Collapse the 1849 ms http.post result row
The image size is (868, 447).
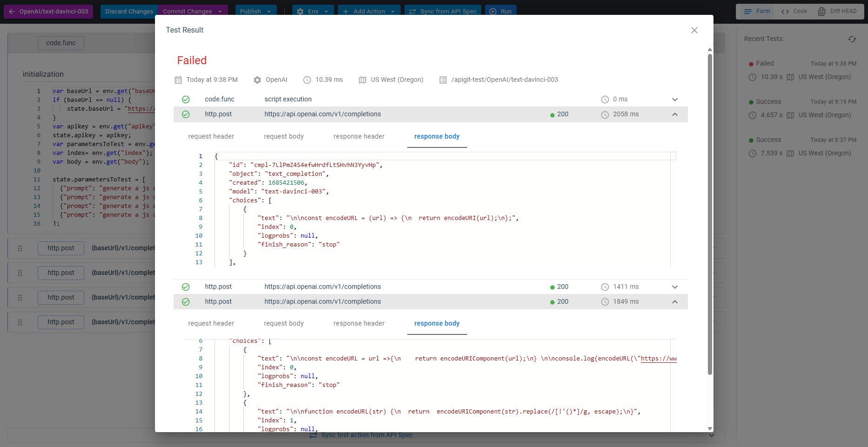point(675,302)
